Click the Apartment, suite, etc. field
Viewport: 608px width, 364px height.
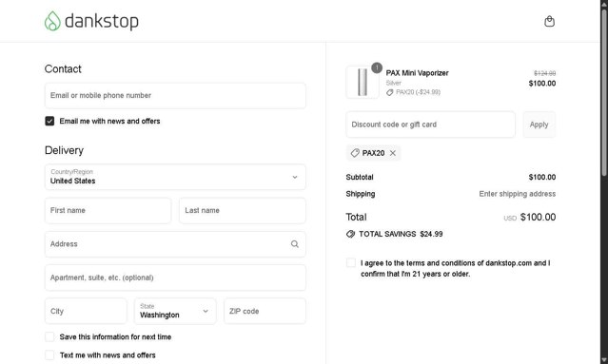[x=175, y=278]
